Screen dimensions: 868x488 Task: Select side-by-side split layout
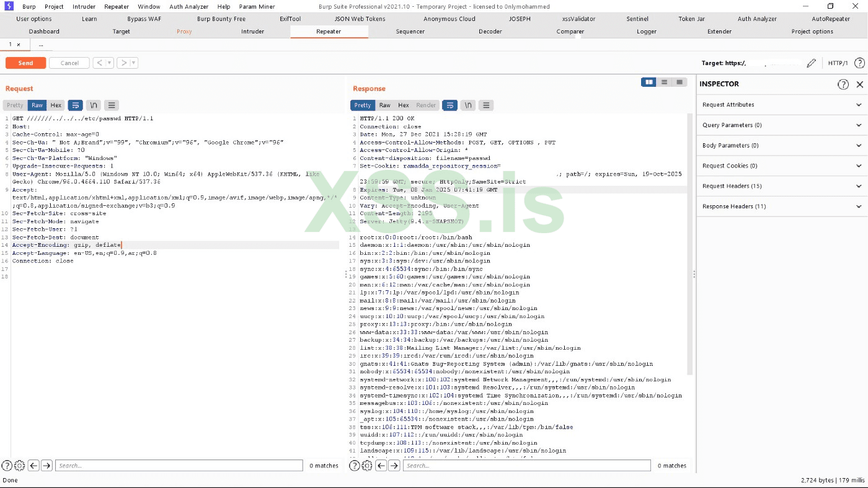click(649, 82)
